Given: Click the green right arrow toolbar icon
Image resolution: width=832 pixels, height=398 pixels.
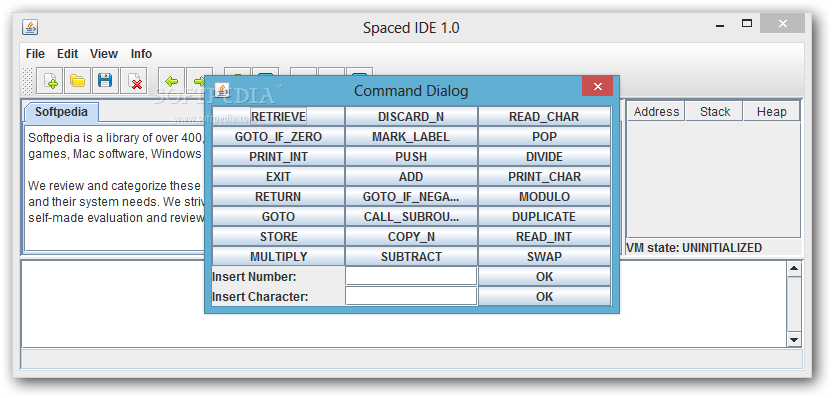Looking at the screenshot, I should tap(199, 81).
